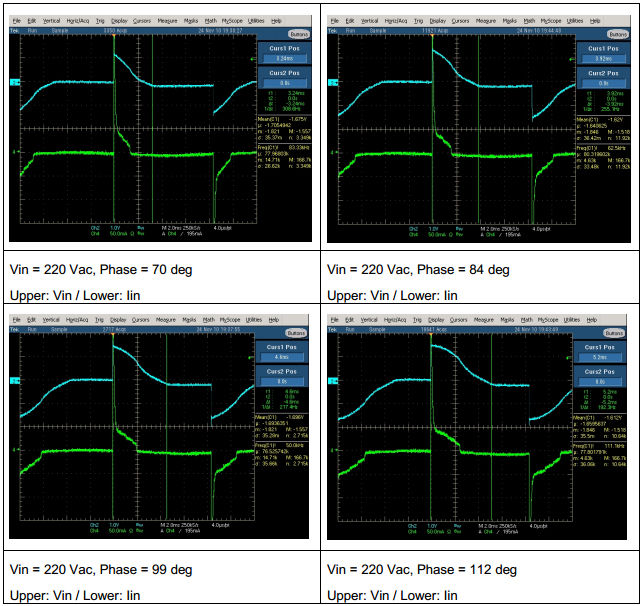This screenshot has height=606, width=643.
Task: Open the MyScope menu in the 70 deg scope
Action: 230,20
